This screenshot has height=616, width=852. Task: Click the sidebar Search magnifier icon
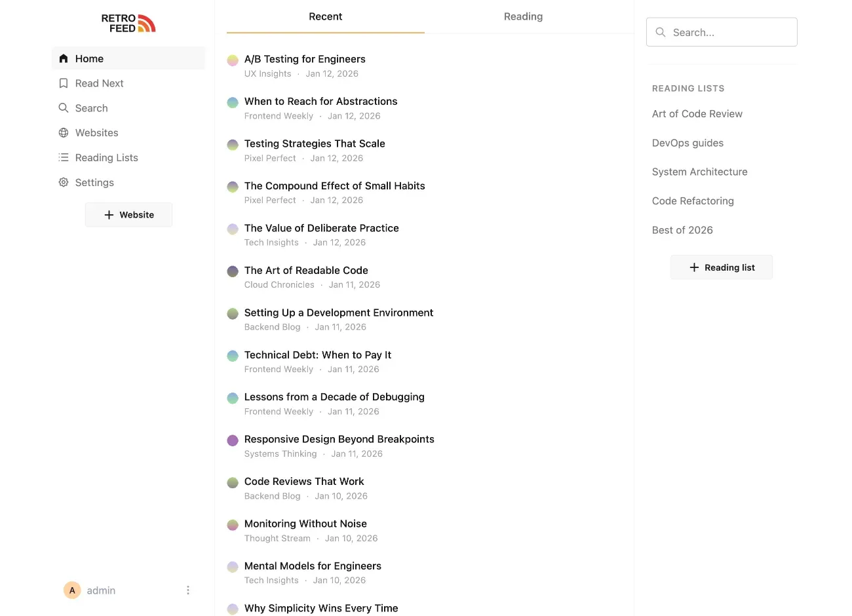point(63,107)
